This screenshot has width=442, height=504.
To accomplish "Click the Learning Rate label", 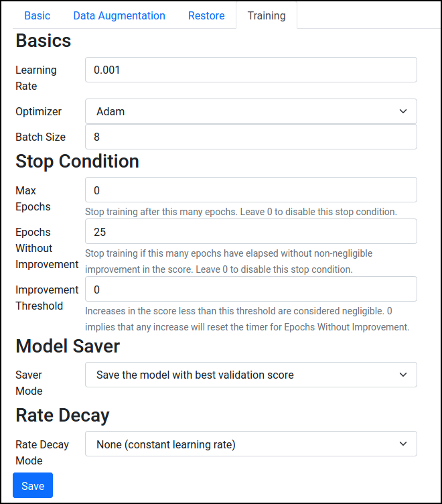I will point(36,78).
